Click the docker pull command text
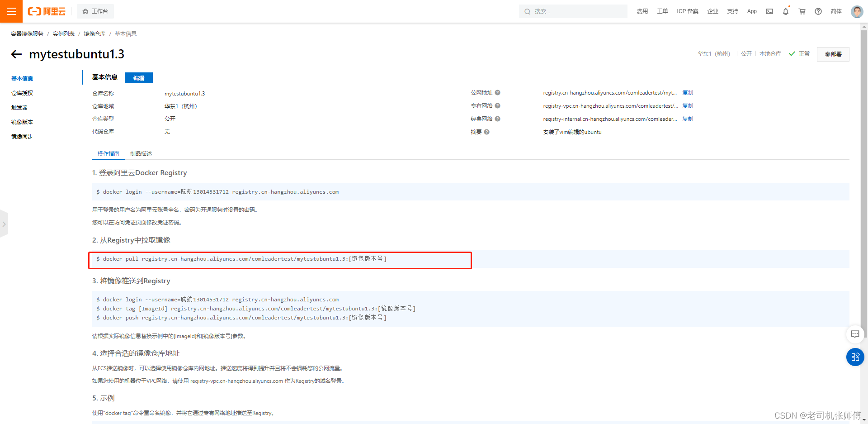 point(241,259)
